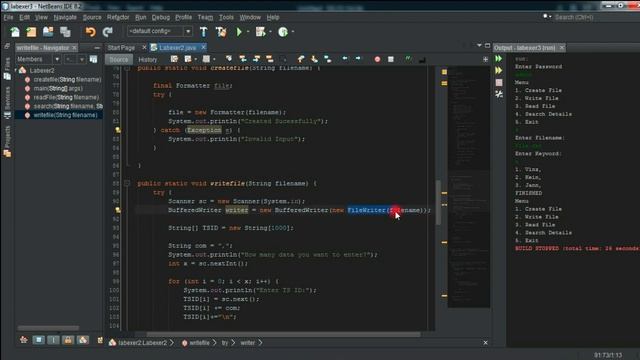Click the Save All toolbar icon
Viewport: 640px width, 360px height.
click(x=65, y=32)
